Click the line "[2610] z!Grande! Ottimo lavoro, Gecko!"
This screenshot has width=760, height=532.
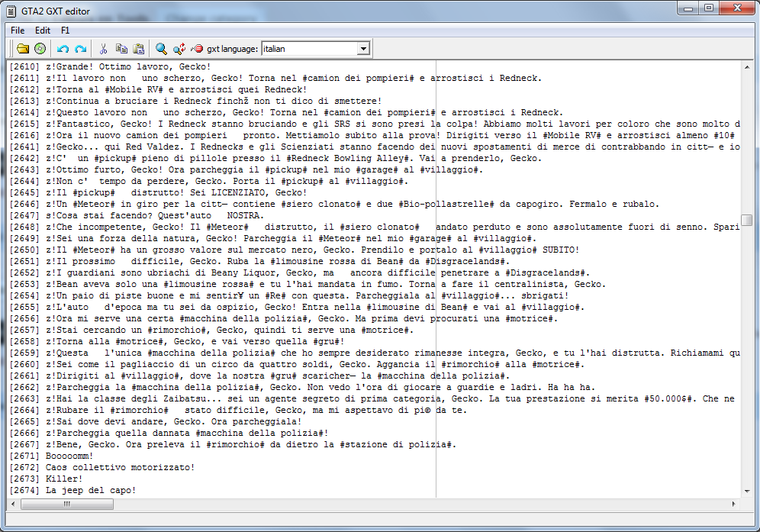pos(110,66)
